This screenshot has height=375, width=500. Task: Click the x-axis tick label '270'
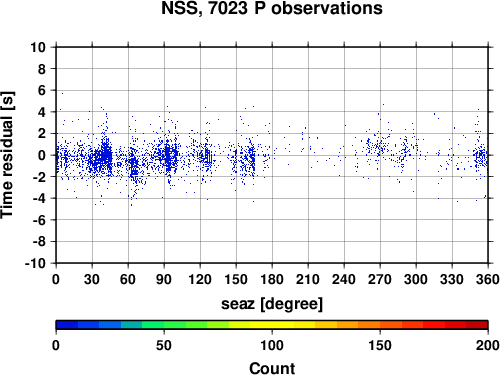point(380,279)
